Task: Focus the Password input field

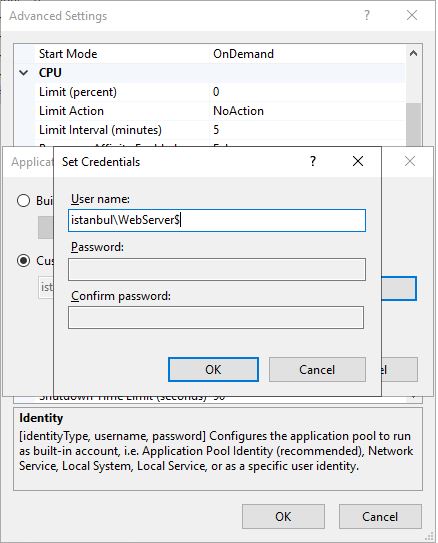Action: [x=217, y=269]
